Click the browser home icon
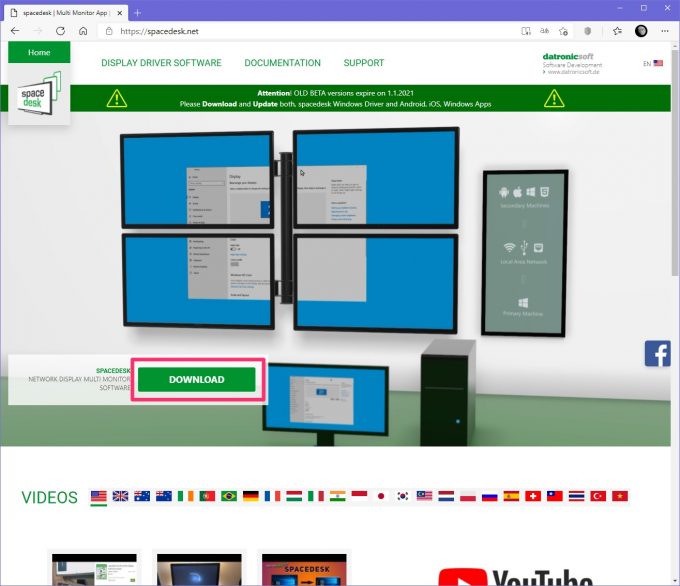This screenshot has width=680, height=586. point(83,31)
